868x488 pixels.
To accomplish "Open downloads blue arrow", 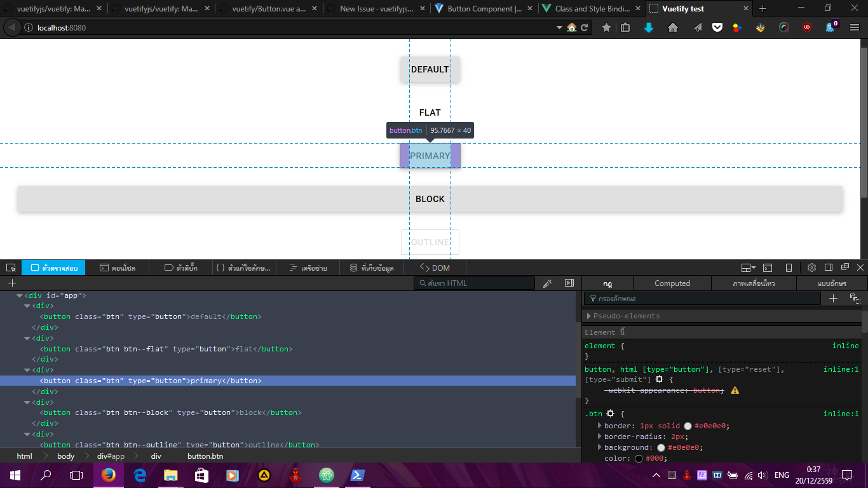I will [649, 27].
